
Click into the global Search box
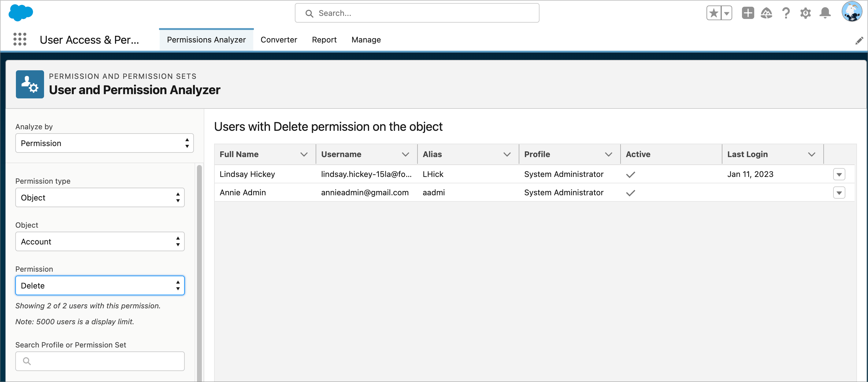click(417, 13)
